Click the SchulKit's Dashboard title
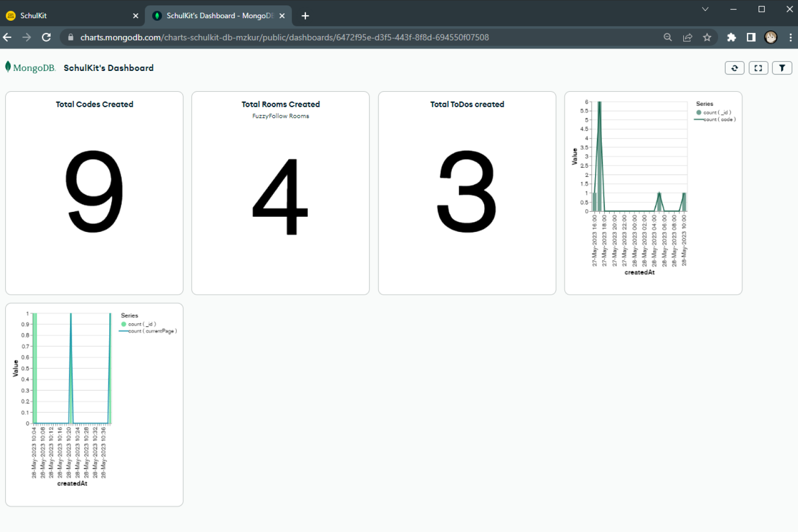Screen dimensions: 798x532 pyautogui.click(x=108, y=68)
